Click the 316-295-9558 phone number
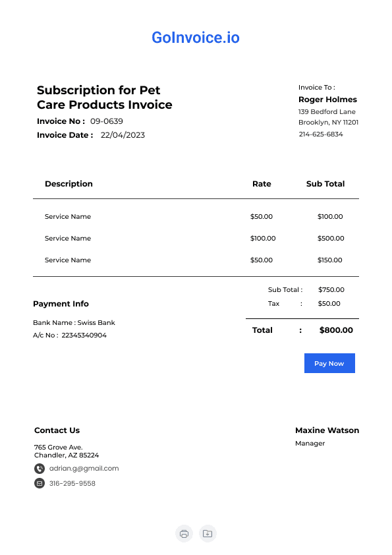This screenshot has width=392, height=555. pyautogui.click(x=72, y=484)
